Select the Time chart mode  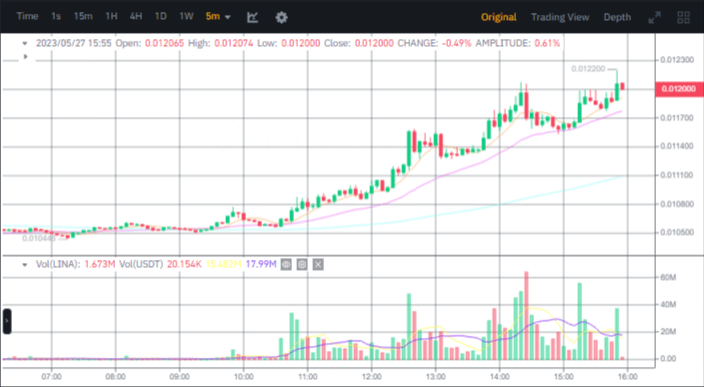pyautogui.click(x=27, y=16)
